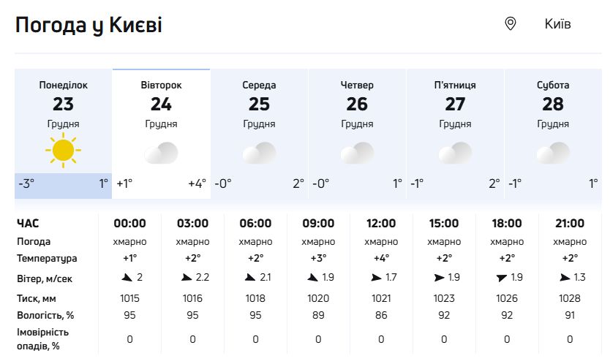Show the П'ятниця 27 forecast
Image resolution: width=610 pixels, height=364 pixels.
click(x=455, y=102)
